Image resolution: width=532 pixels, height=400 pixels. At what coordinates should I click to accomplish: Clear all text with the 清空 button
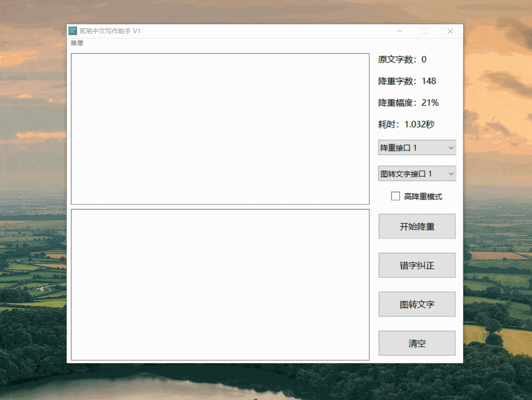pos(417,343)
